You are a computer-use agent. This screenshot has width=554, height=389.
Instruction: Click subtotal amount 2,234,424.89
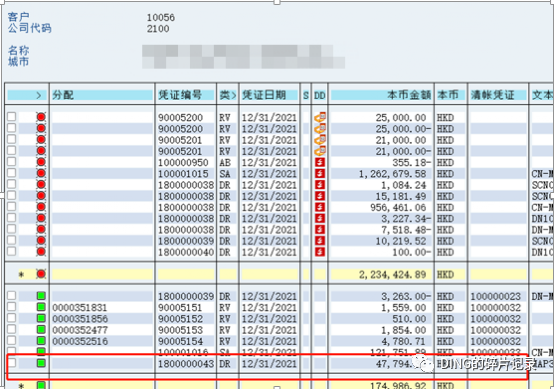point(393,275)
